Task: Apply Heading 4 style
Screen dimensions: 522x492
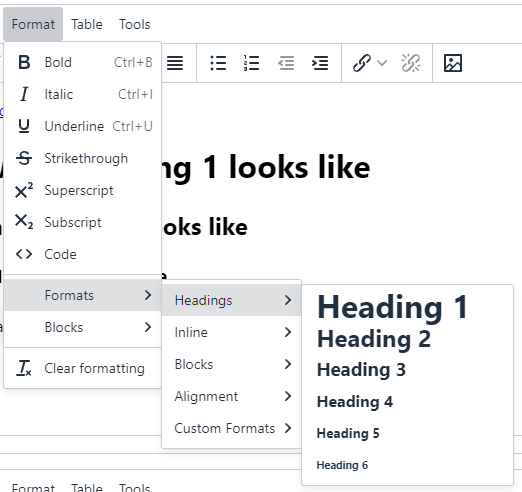Action: click(407, 402)
